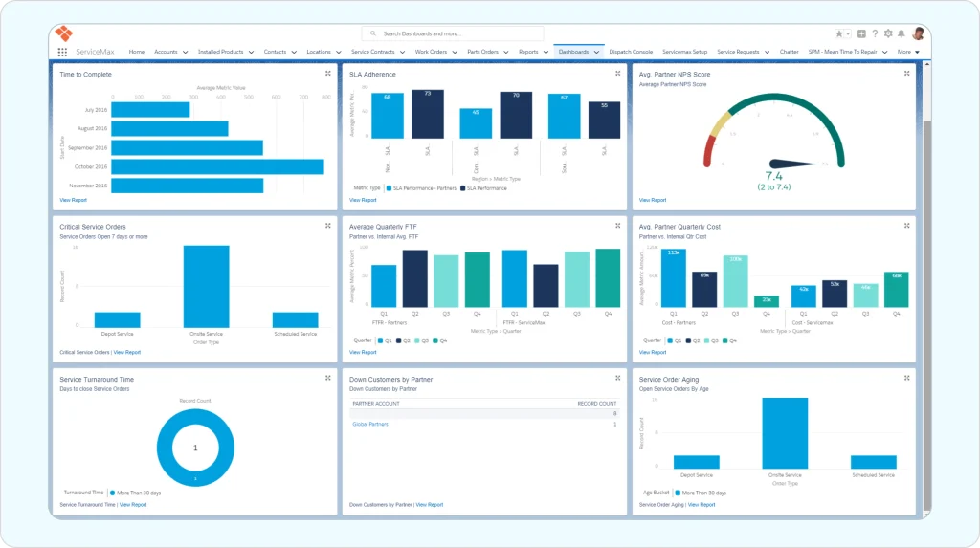Click the Q1 legend swatch in Average Quarterly FTF
The width and height of the screenshot is (980, 548).
380,340
